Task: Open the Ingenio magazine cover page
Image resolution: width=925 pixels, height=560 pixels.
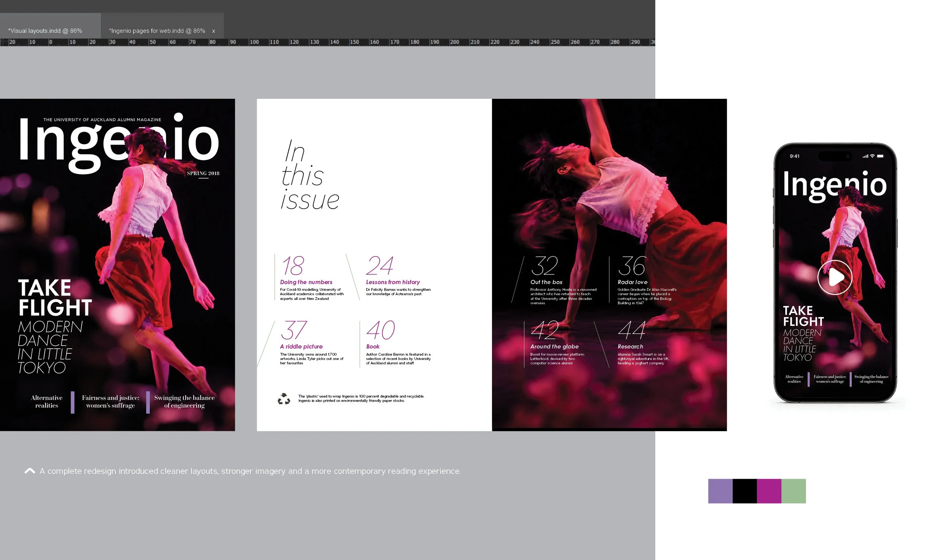Action: [117, 265]
